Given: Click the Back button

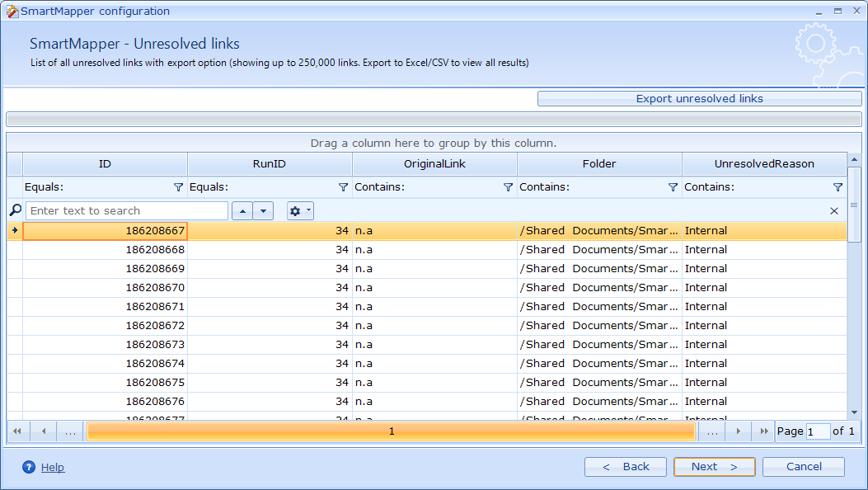Looking at the screenshot, I should [626, 467].
